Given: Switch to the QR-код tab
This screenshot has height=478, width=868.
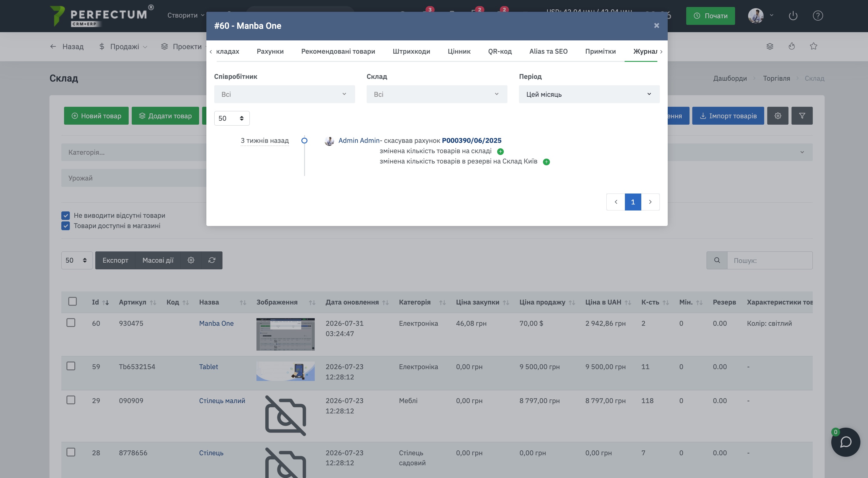Looking at the screenshot, I should pos(500,51).
